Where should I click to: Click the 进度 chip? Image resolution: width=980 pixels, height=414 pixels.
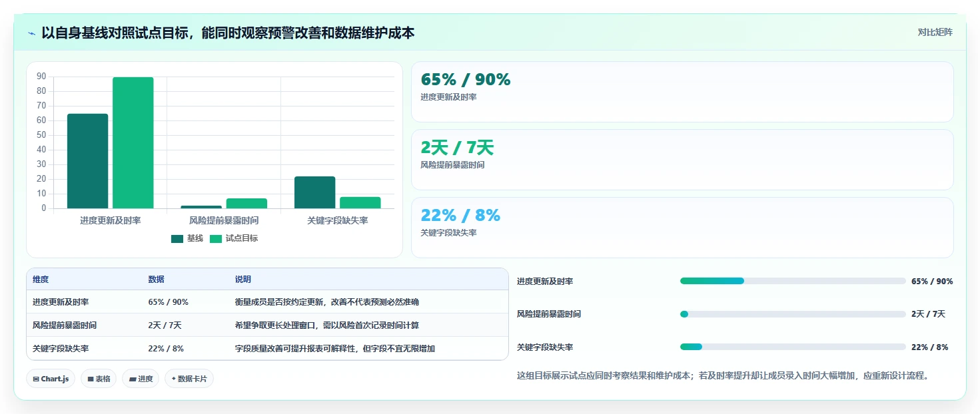(141, 379)
